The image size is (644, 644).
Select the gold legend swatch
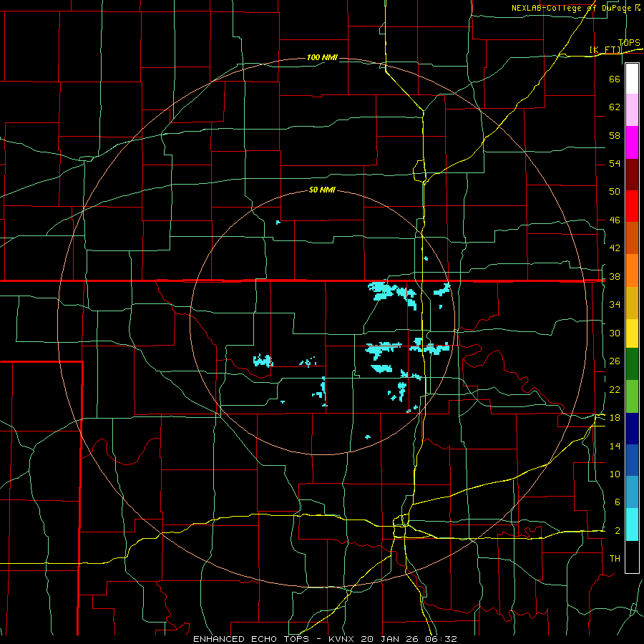coord(632,303)
